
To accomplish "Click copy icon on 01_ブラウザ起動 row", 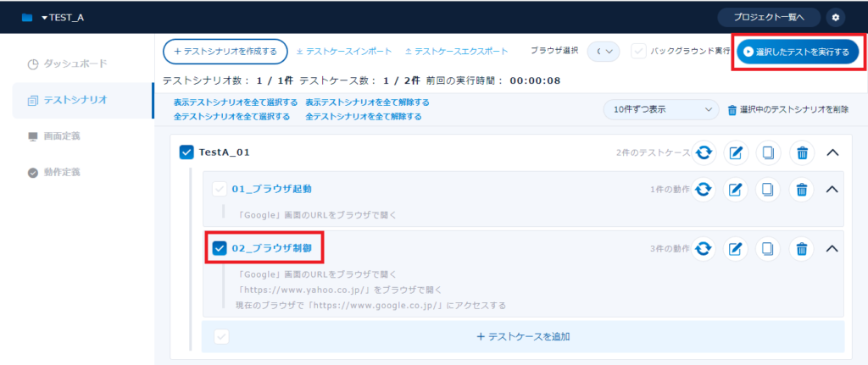I will [768, 190].
